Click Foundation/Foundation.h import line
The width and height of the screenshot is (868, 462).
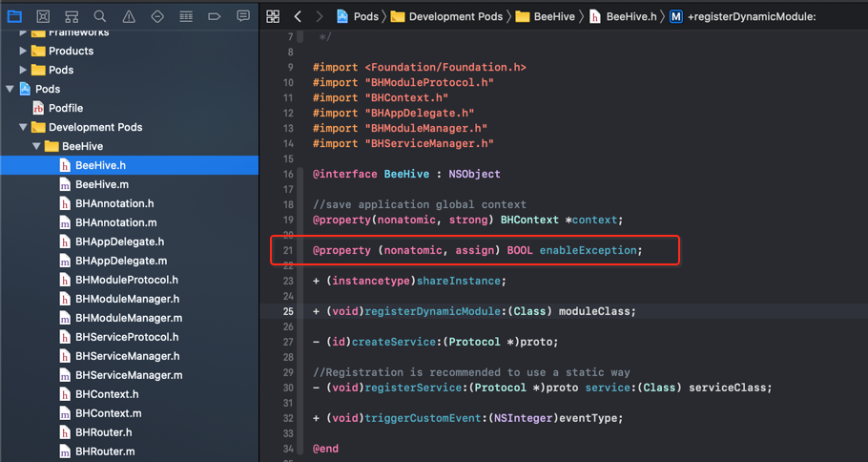click(x=419, y=67)
